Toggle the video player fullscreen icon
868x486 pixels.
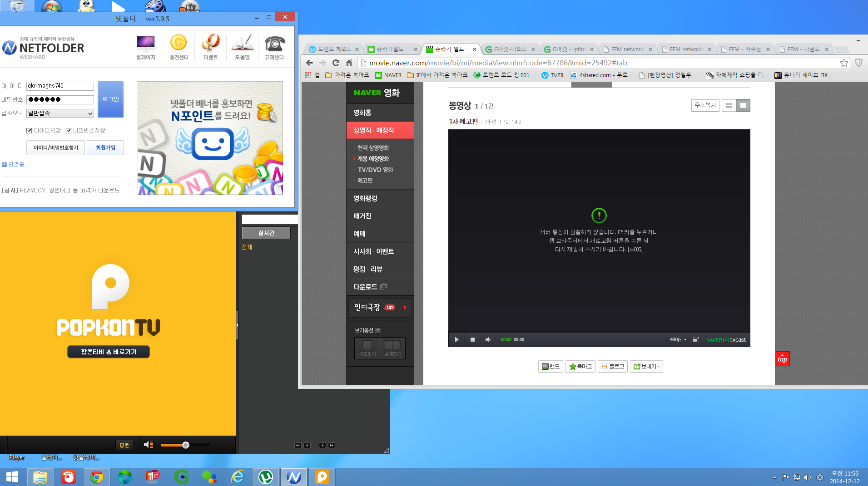tap(695, 339)
